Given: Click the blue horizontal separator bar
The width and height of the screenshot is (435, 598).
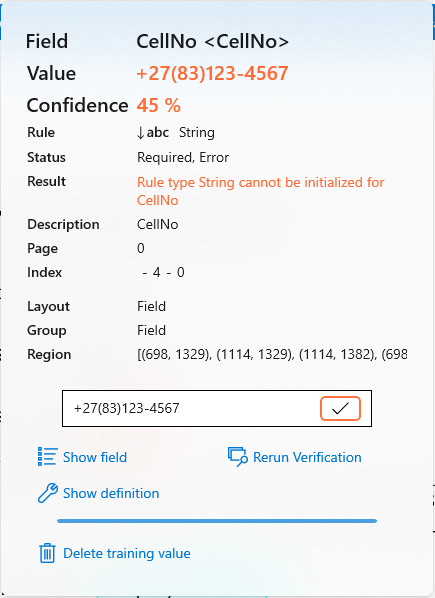Looking at the screenshot, I should pyautogui.click(x=217, y=521).
